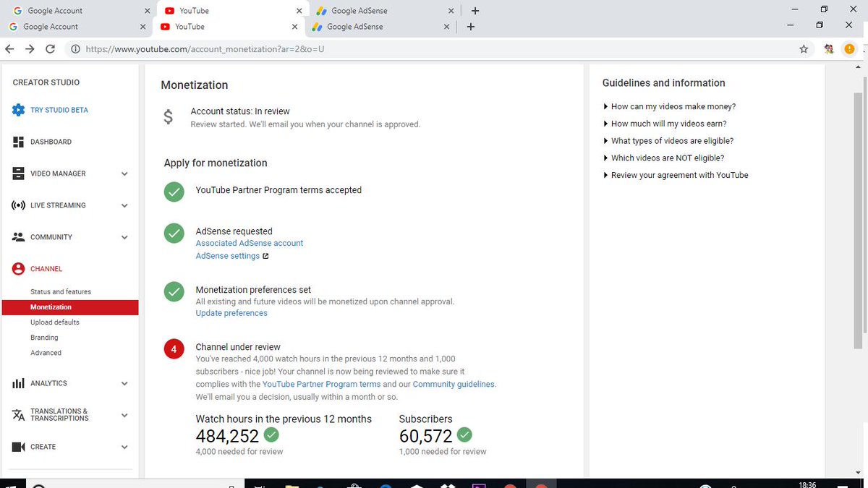868x488 pixels.
Task: Click green checkmark beside Monetization preferences set
Action: [174, 291]
